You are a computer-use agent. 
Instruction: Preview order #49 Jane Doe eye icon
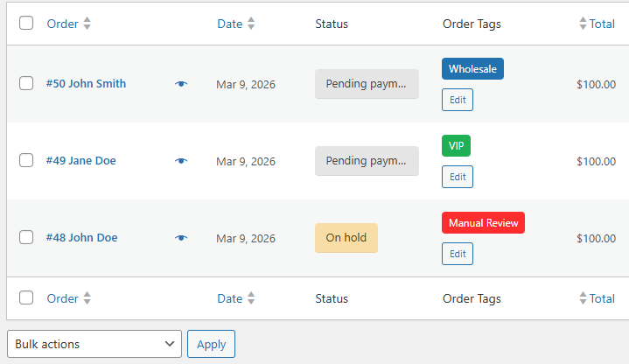point(181,161)
